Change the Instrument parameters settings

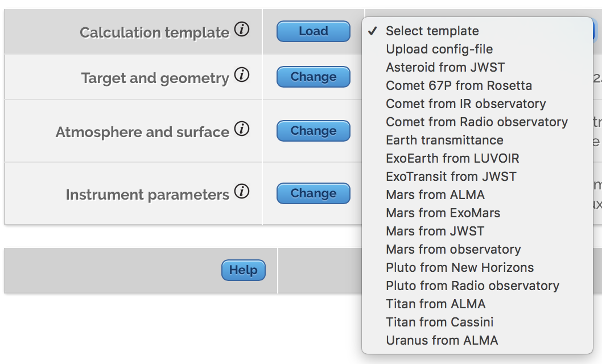(x=313, y=192)
